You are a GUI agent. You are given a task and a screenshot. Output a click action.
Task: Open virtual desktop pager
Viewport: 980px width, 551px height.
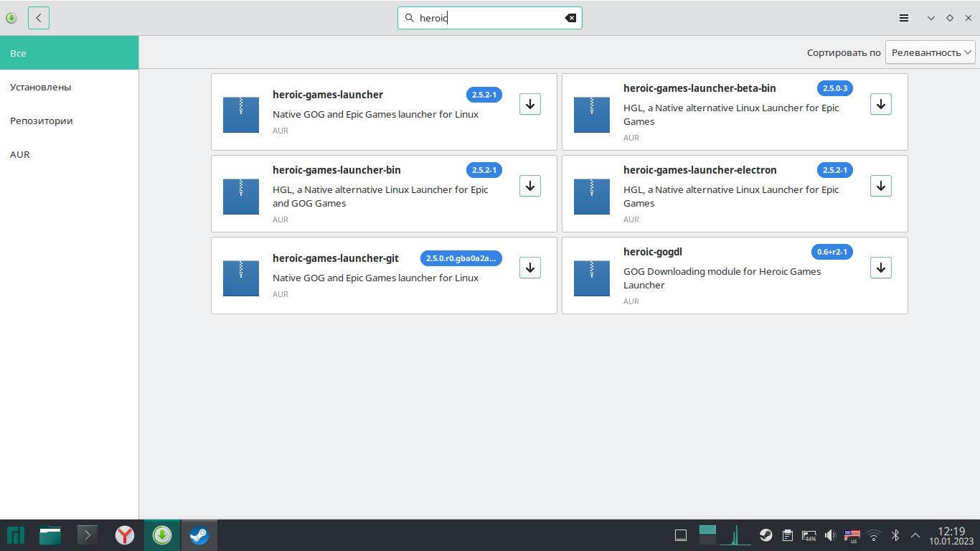[x=708, y=535]
